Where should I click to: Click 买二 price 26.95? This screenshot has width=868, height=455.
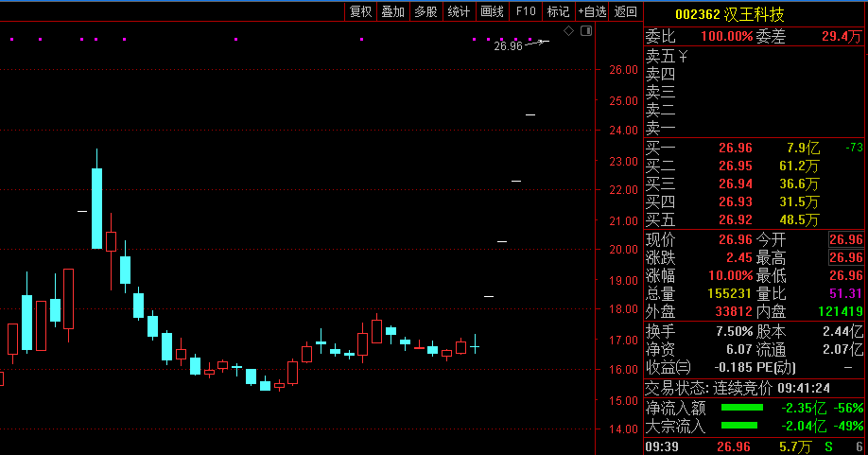pos(735,166)
